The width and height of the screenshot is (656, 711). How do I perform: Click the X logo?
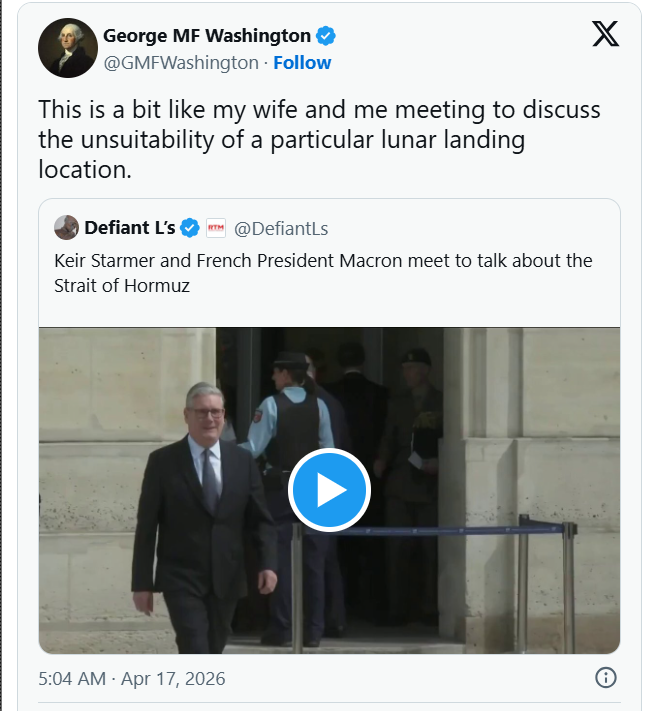tap(605, 34)
